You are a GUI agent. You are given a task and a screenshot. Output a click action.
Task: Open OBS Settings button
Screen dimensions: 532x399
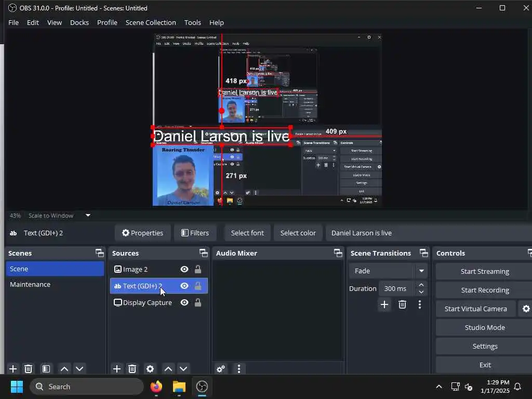point(485,346)
